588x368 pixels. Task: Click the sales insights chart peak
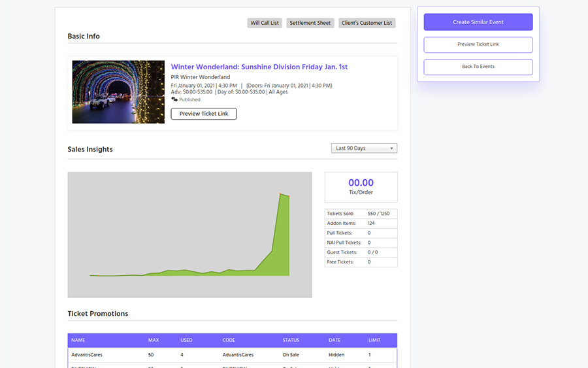[280, 194]
